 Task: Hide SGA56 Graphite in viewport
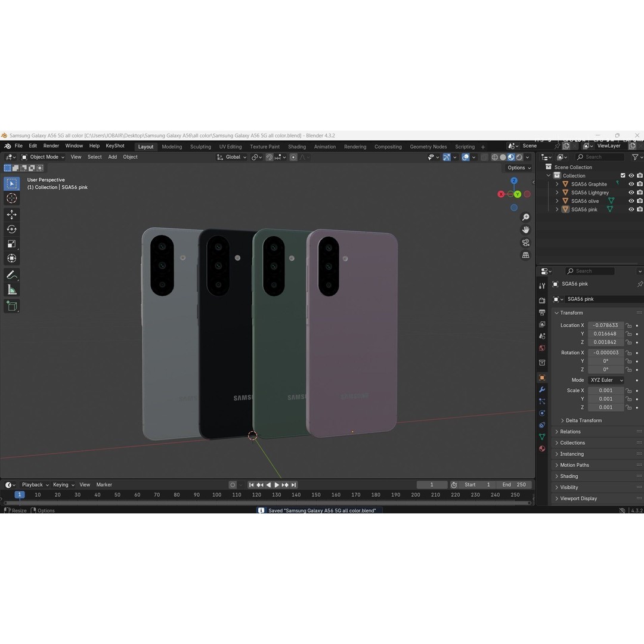click(631, 184)
